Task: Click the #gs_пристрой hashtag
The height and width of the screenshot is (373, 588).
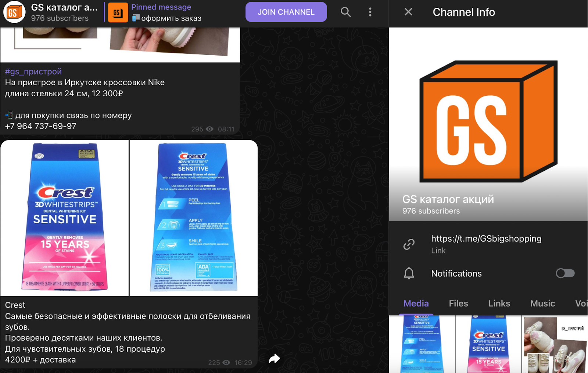Action: [x=33, y=71]
